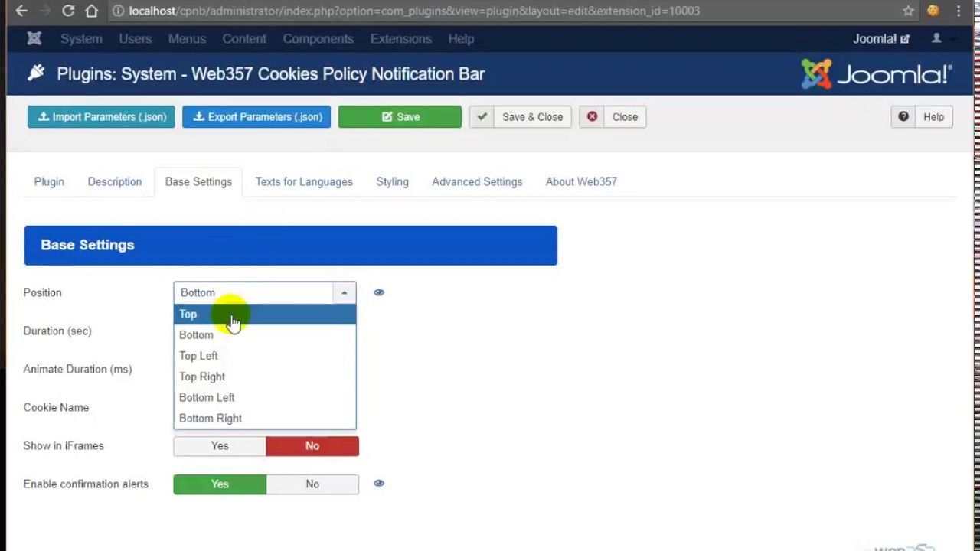Switch to the Plugin tab
The height and width of the screenshot is (551, 980).
[49, 182]
